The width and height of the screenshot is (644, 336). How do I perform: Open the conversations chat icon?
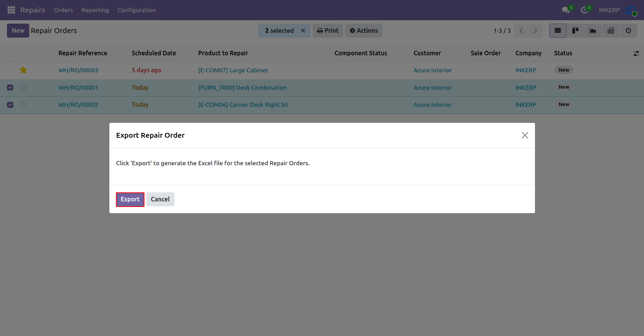click(x=566, y=10)
